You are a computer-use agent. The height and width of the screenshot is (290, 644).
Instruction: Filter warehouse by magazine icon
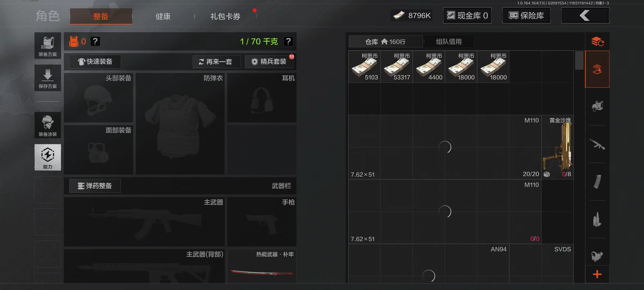(597, 182)
